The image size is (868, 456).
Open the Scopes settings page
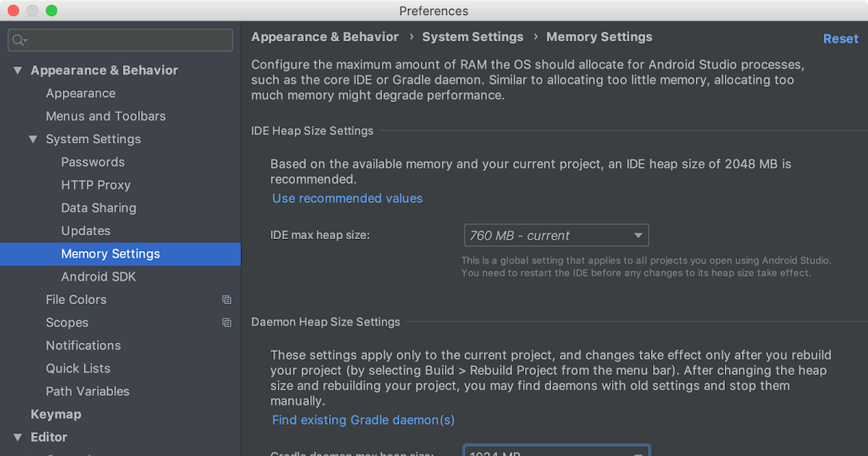67,323
